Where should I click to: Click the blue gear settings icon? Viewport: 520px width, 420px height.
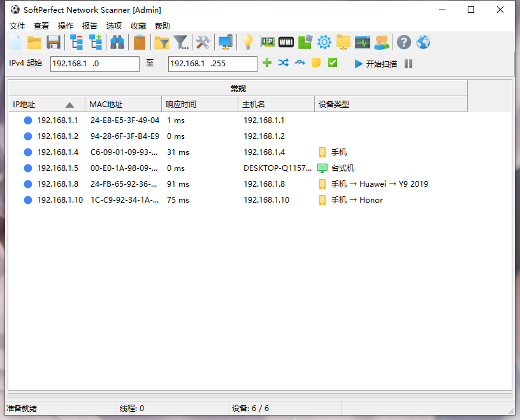tap(324, 42)
